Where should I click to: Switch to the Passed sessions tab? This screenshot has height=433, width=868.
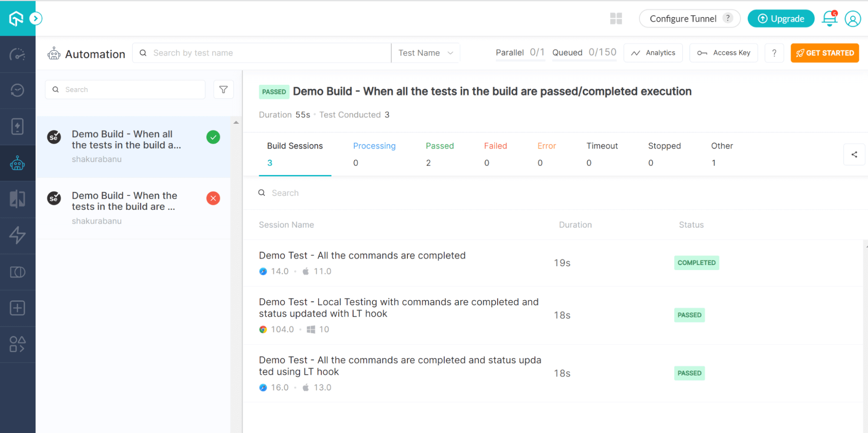pyautogui.click(x=439, y=154)
